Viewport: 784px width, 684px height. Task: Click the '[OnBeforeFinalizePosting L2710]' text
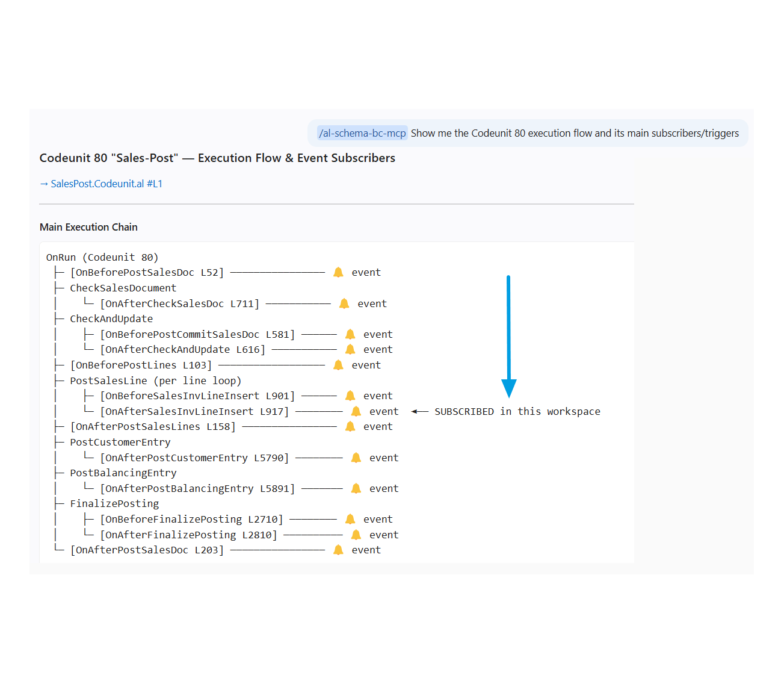pyautogui.click(x=191, y=519)
